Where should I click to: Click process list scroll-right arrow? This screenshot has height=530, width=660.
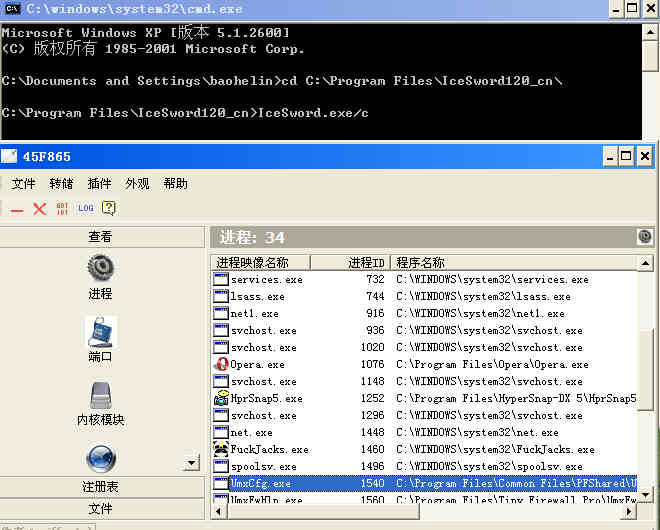[629, 511]
